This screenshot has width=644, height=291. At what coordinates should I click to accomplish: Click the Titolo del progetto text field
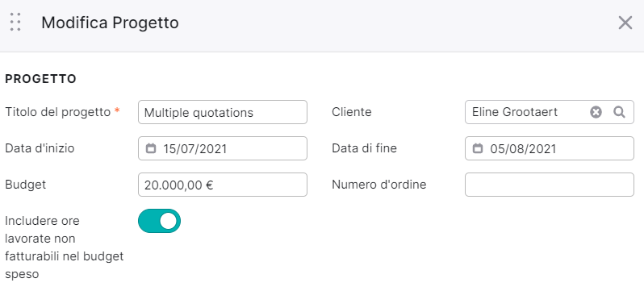(x=223, y=112)
